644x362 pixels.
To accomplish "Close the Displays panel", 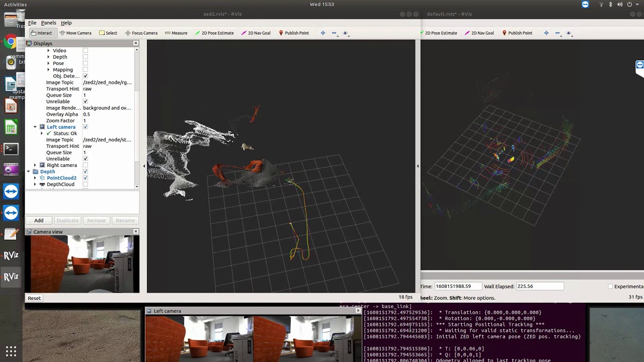I will coord(135,43).
